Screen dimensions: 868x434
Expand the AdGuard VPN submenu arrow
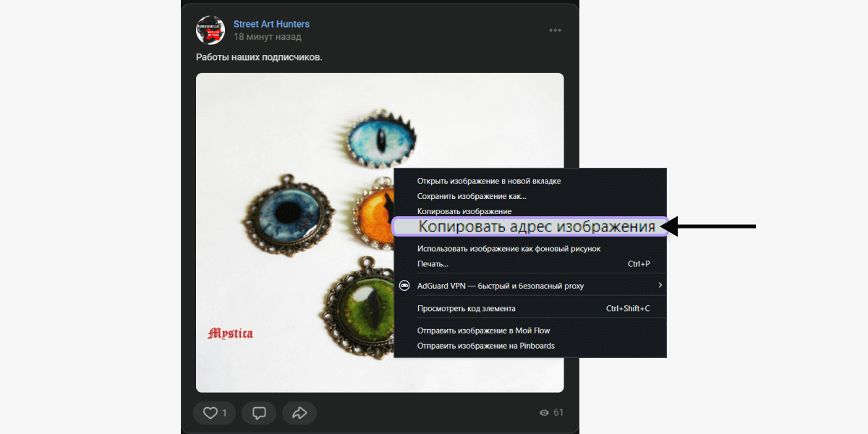pyautogui.click(x=660, y=286)
